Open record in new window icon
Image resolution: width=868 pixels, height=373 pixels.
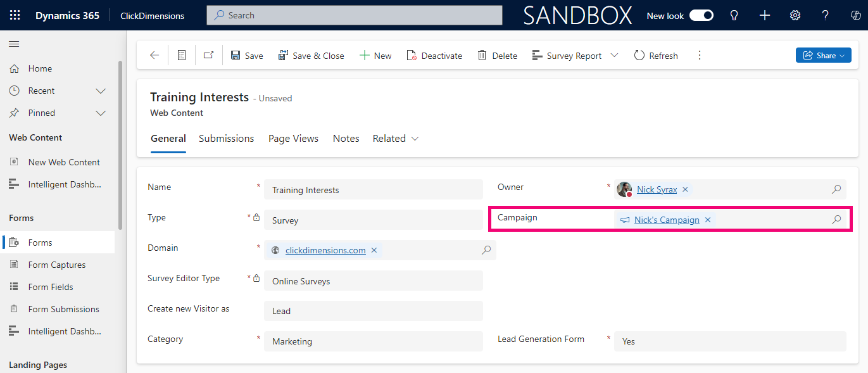tap(208, 56)
